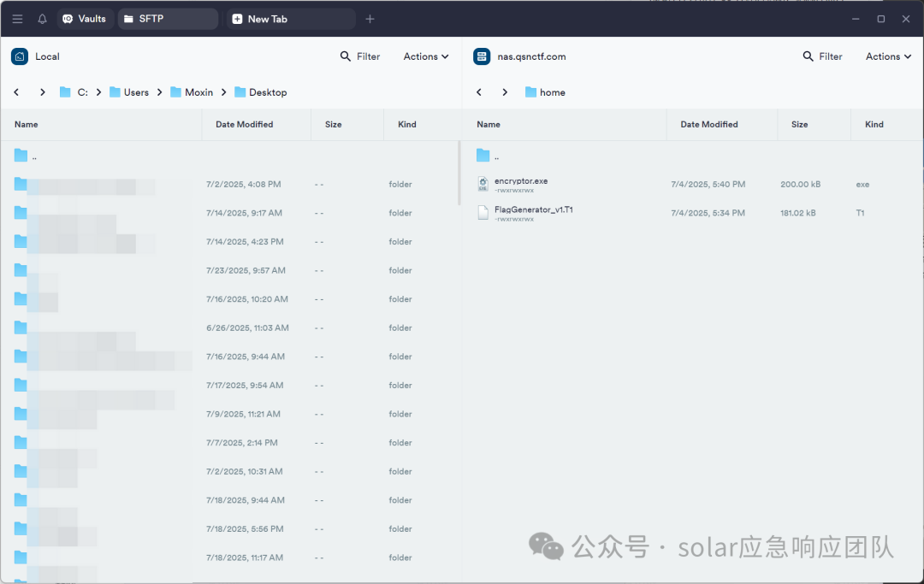The image size is (924, 584).
Task: Open Filter search in remote pane
Action: (823, 56)
